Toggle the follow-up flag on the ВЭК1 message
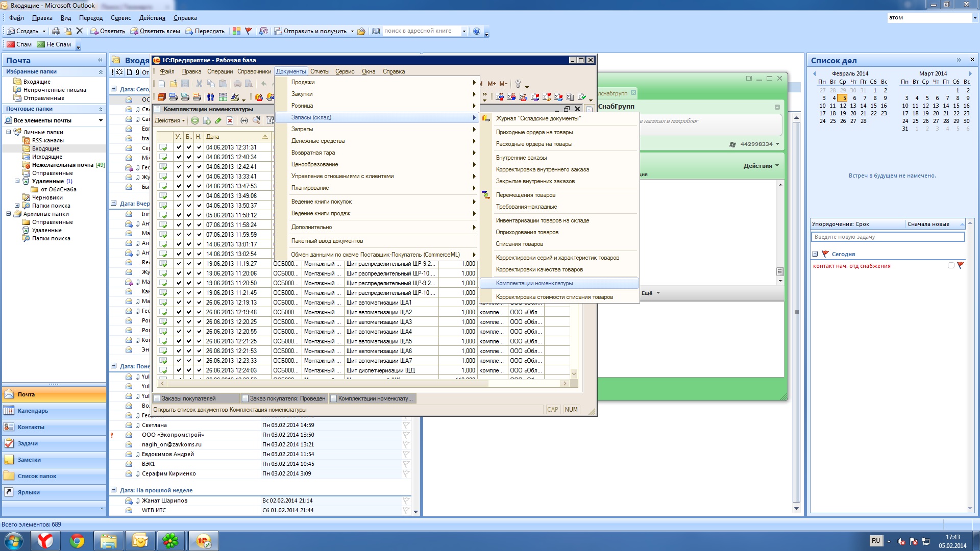Screen dimensions: 980x551 click(406, 464)
